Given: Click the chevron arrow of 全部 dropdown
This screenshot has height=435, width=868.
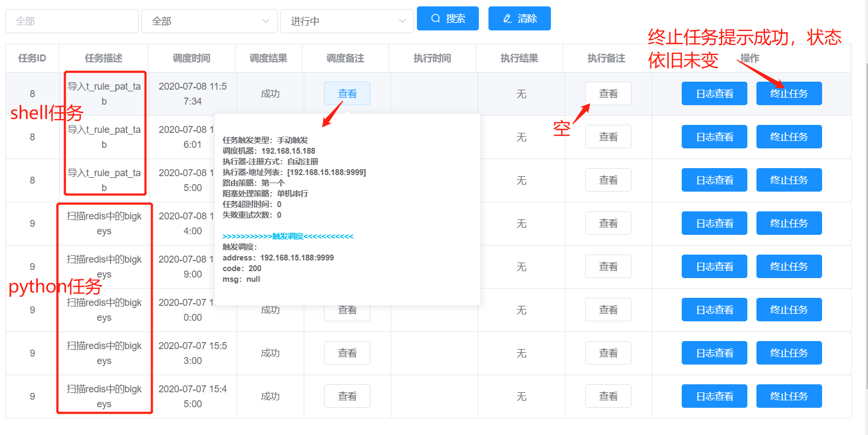Looking at the screenshot, I should [265, 21].
